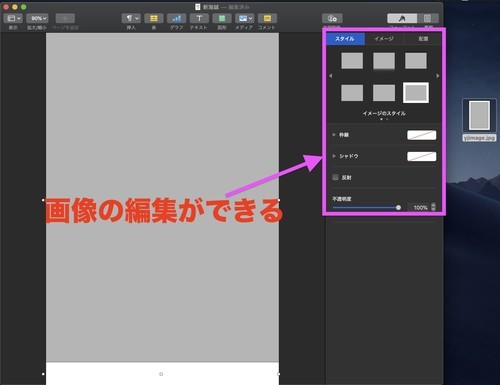This screenshot has height=385, width=500.
Task: Click the bottom-center selection handle
Action: point(161,374)
